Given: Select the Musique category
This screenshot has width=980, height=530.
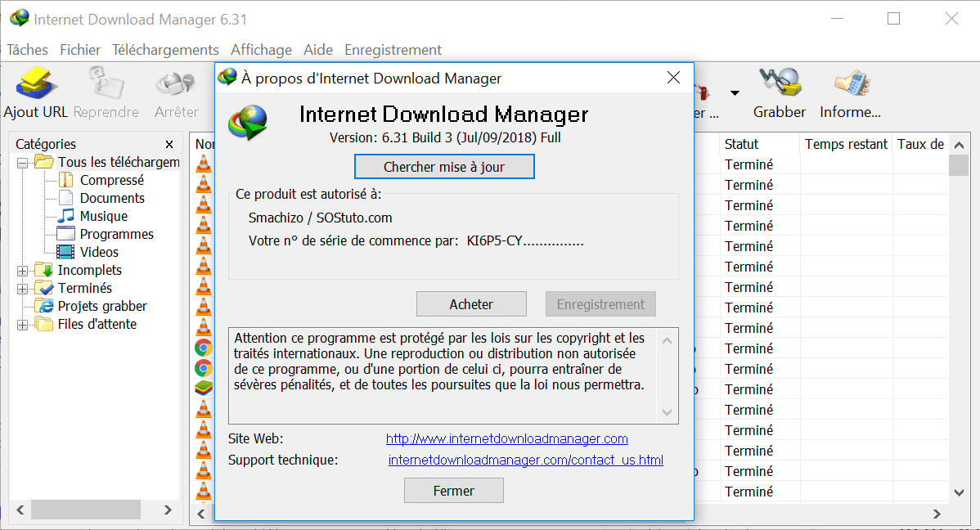Looking at the screenshot, I should 104,216.
